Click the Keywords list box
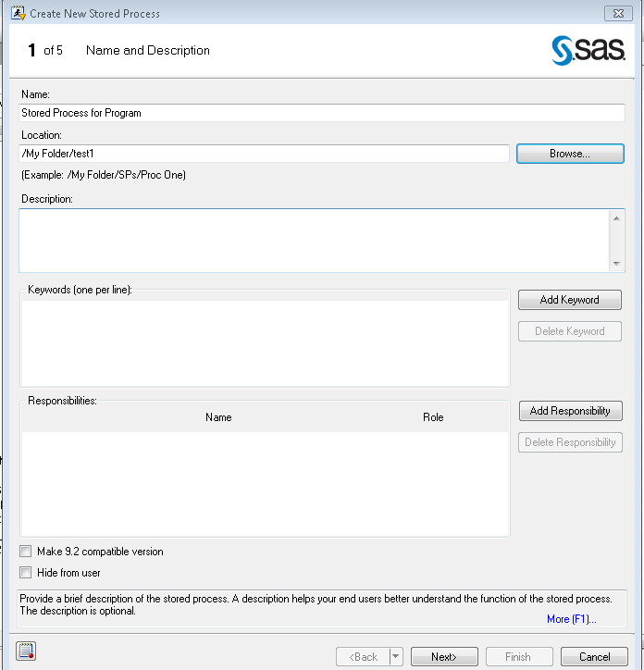The image size is (644, 670). click(265, 342)
